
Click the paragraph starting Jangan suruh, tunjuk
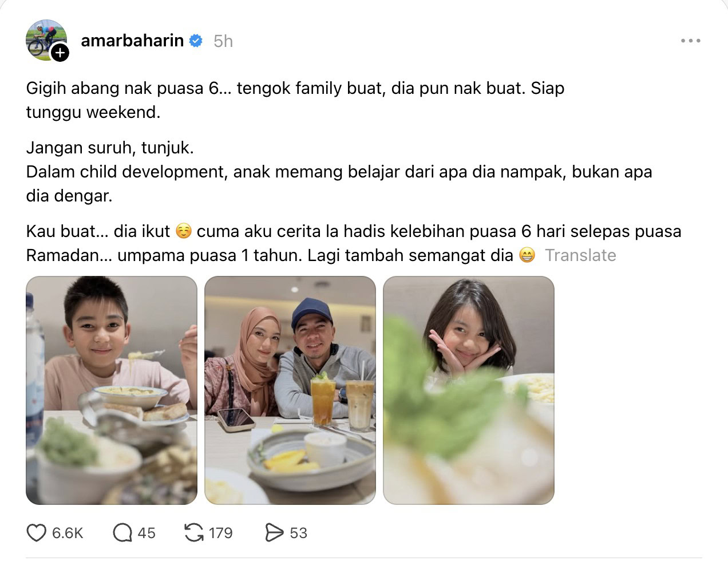[339, 172]
